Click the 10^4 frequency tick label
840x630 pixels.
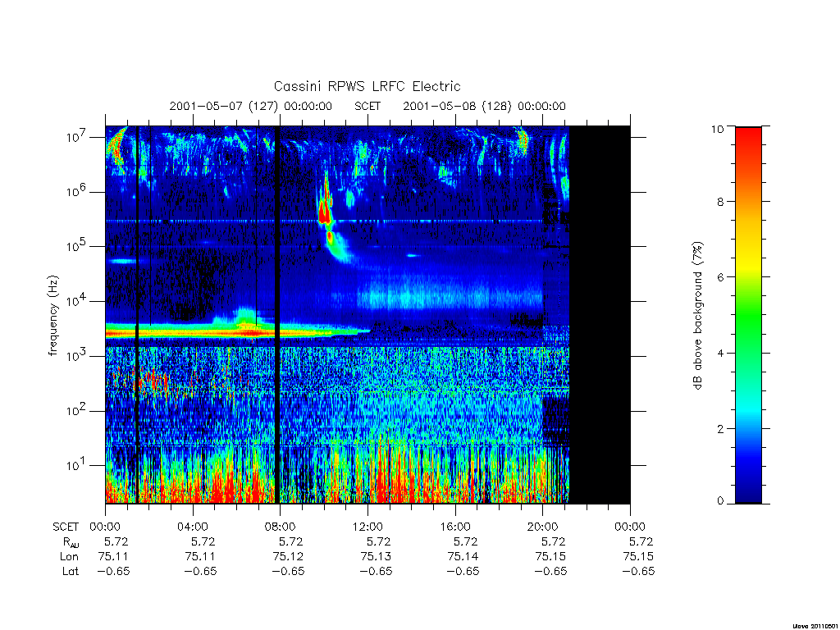[x=77, y=300]
